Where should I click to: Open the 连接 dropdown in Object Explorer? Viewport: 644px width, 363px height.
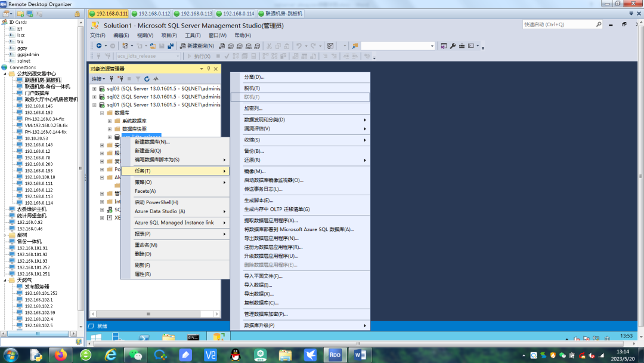point(98,79)
